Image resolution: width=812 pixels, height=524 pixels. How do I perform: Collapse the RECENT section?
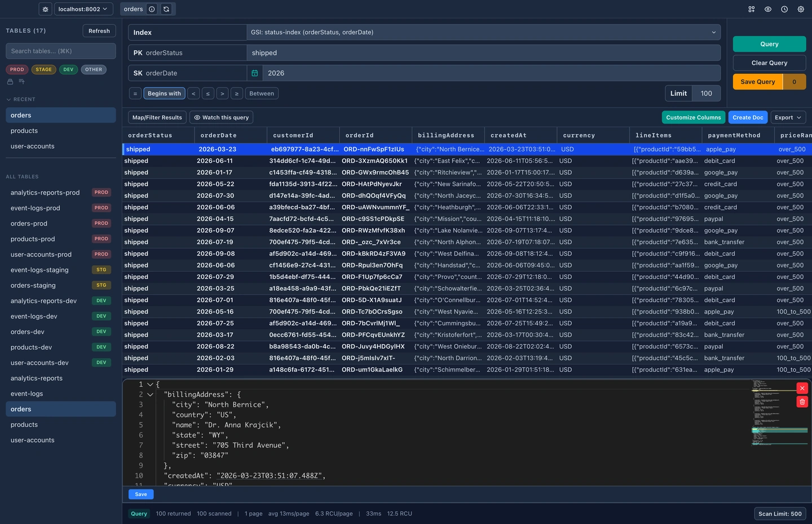(x=21, y=99)
